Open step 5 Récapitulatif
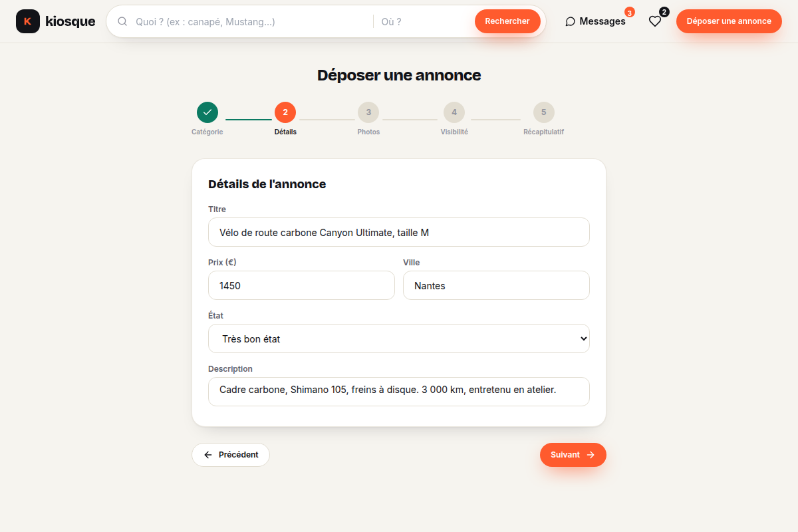 543,112
